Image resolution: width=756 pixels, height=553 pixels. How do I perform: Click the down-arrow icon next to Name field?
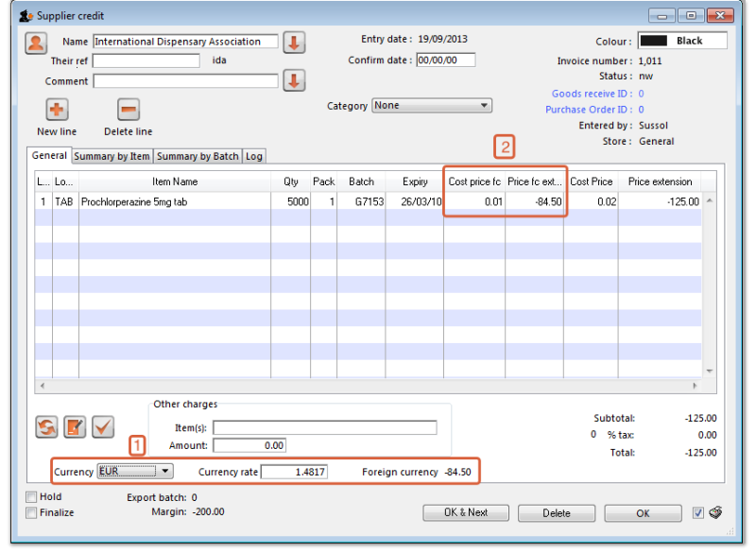tap(294, 43)
